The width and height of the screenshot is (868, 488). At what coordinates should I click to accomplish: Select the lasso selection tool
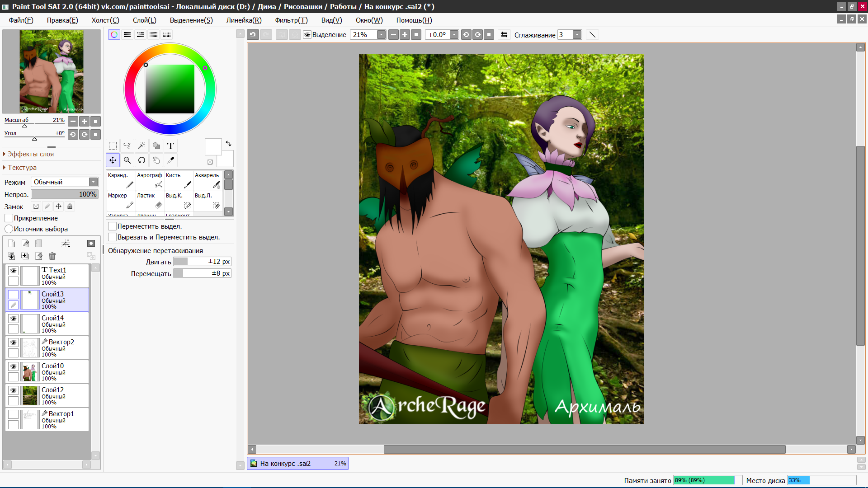coord(127,146)
